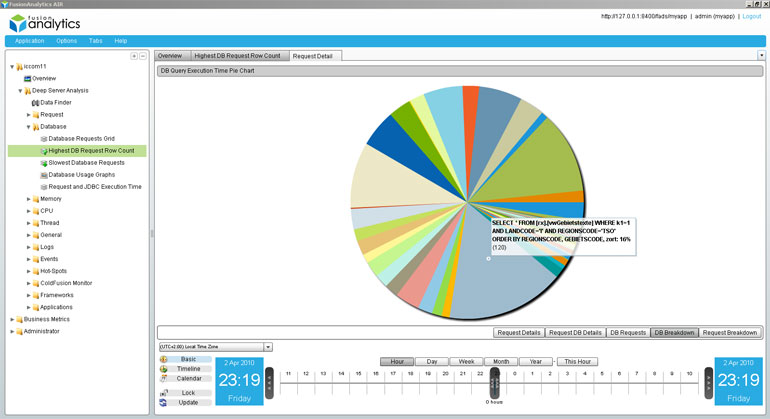Expand the CPU folder
Screen dimensions: 770x419
[28, 211]
